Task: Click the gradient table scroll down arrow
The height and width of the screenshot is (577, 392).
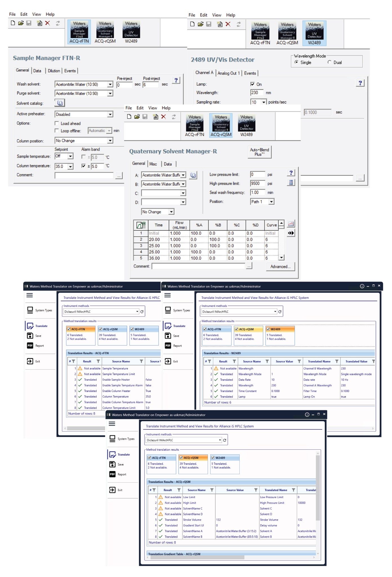Action: tap(281, 257)
